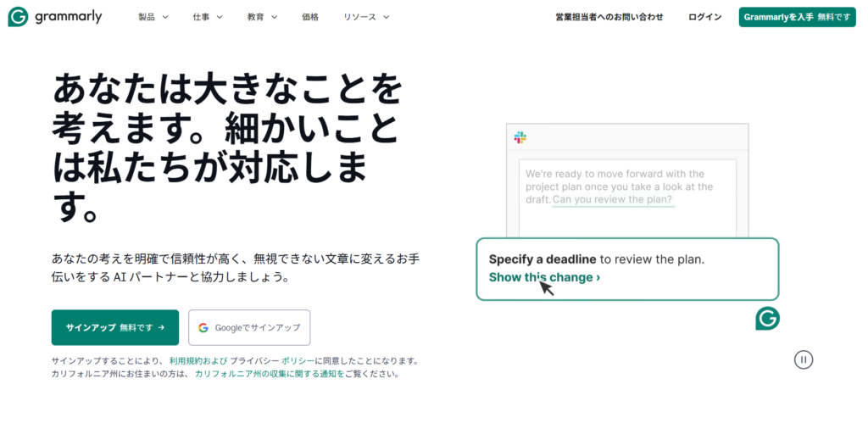Click underlined text Can you review the plan?
This screenshot has width=868, height=423.
pos(613,200)
